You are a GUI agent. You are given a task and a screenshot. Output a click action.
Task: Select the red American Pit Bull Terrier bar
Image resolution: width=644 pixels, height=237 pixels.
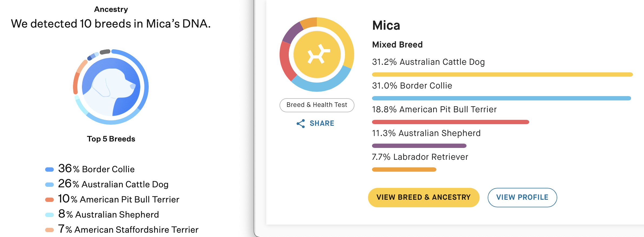click(450, 122)
